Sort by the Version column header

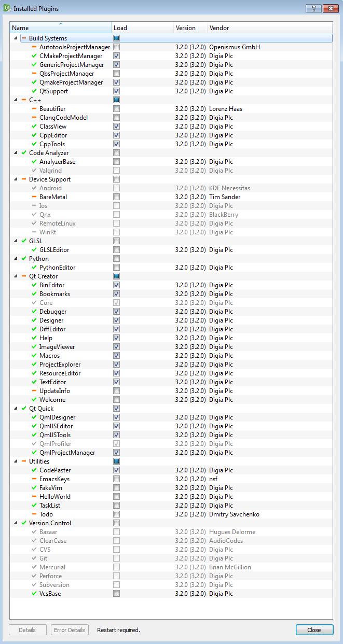[190, 28]
